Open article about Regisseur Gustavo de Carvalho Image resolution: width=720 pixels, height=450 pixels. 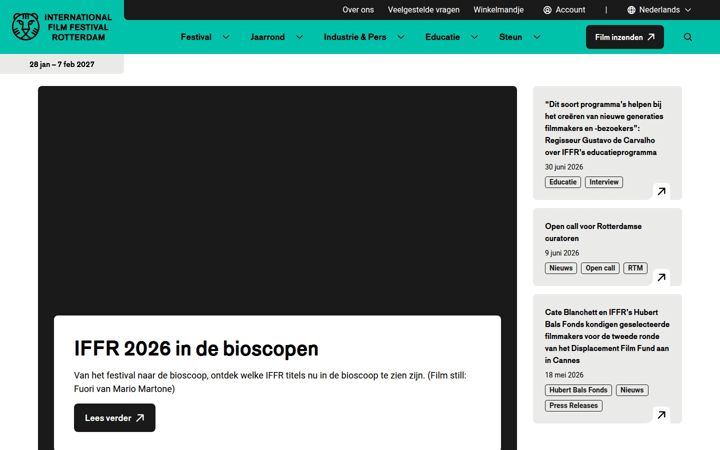[x=604, y=128]
